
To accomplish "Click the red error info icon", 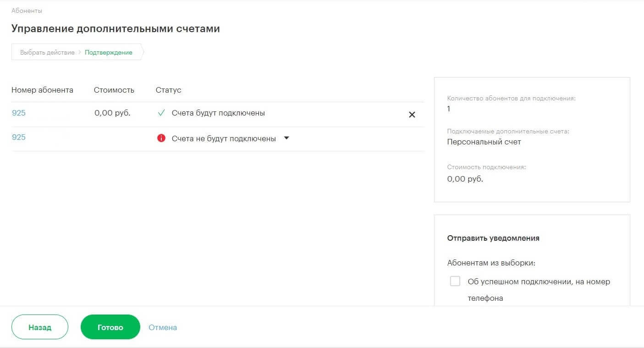I will pyautogui.click(x=161, y=138).
